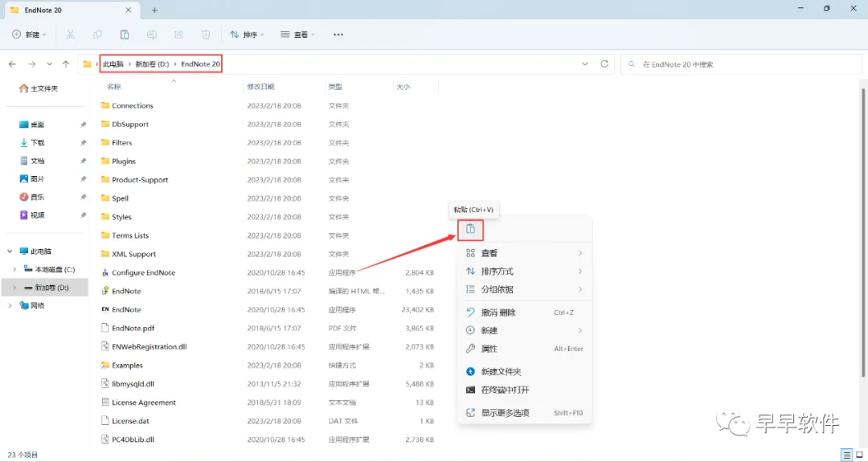Viewport: 868px width, 462px height.
Task: Open 文档 quick access item
Action: pyautogui.click(x=32, y=161)
